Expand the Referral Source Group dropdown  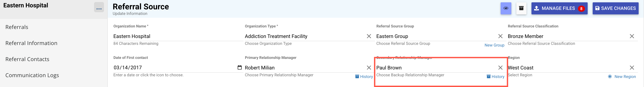pos(435,36)
